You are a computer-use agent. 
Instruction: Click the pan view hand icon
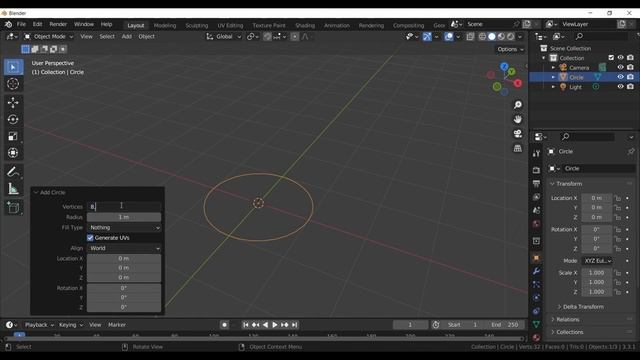click(x=518, y=119)
